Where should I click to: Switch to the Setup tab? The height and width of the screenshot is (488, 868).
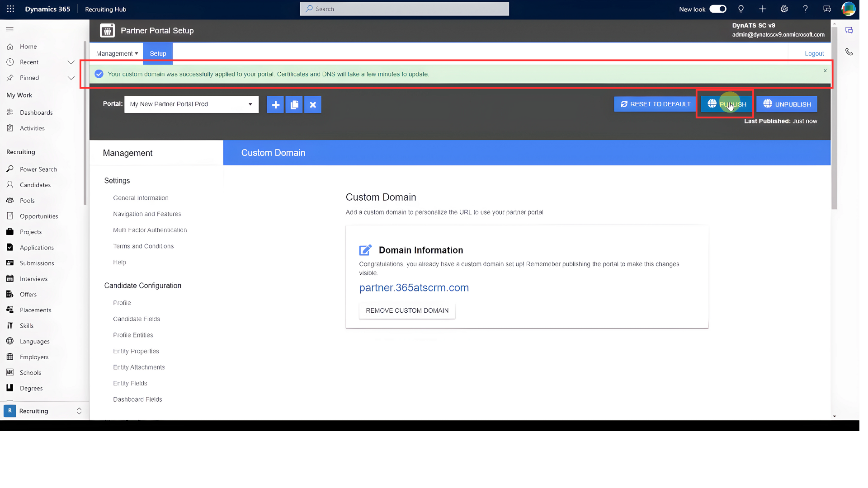click(158, 53)
